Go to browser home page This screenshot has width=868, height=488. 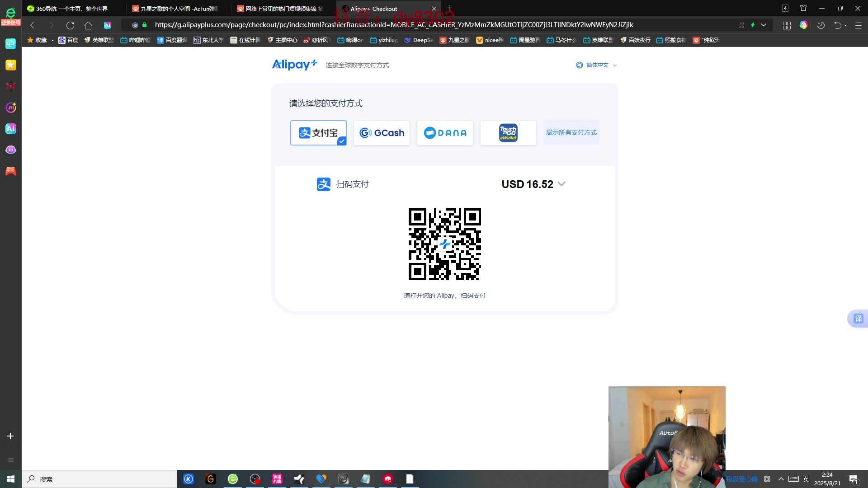point(88,25)
